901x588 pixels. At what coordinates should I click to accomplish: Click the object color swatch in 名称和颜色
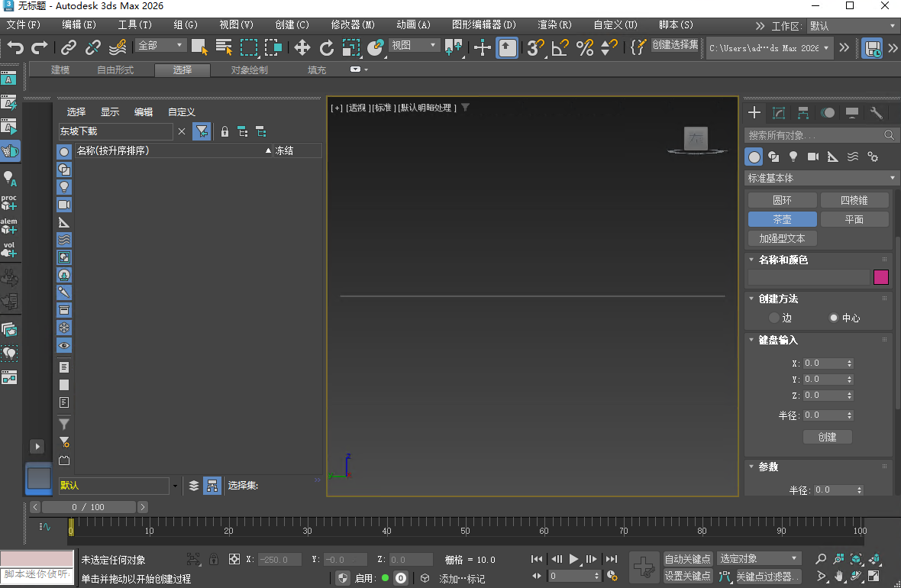tap(881, 276)
